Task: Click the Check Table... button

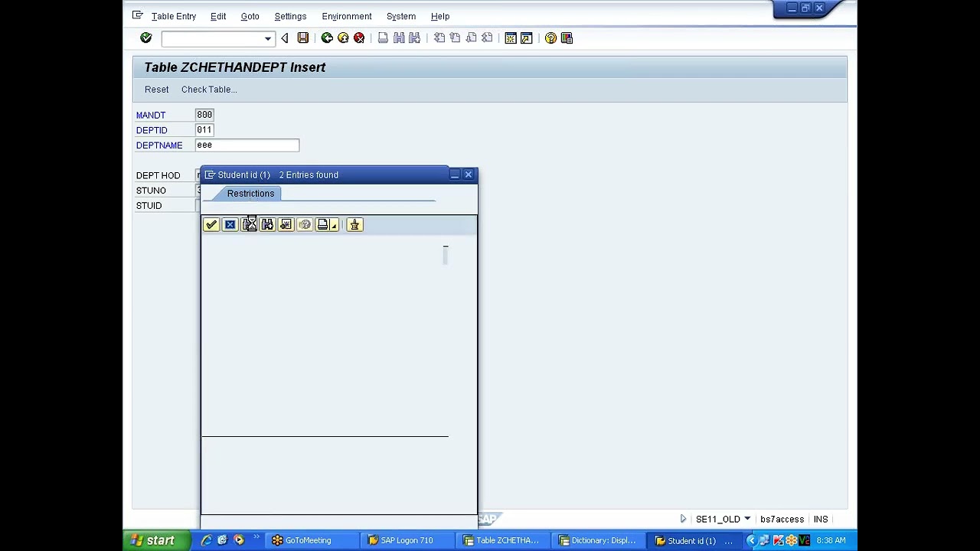Action: (x=209, y=90)
